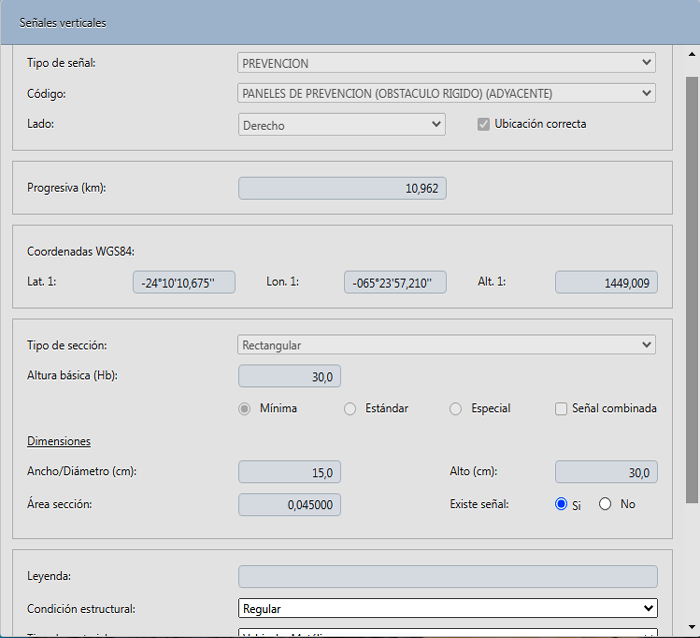This screenshot has height=638, width=700.
Task: Select the Especial radio option
Action: click(x=456, y=409)
